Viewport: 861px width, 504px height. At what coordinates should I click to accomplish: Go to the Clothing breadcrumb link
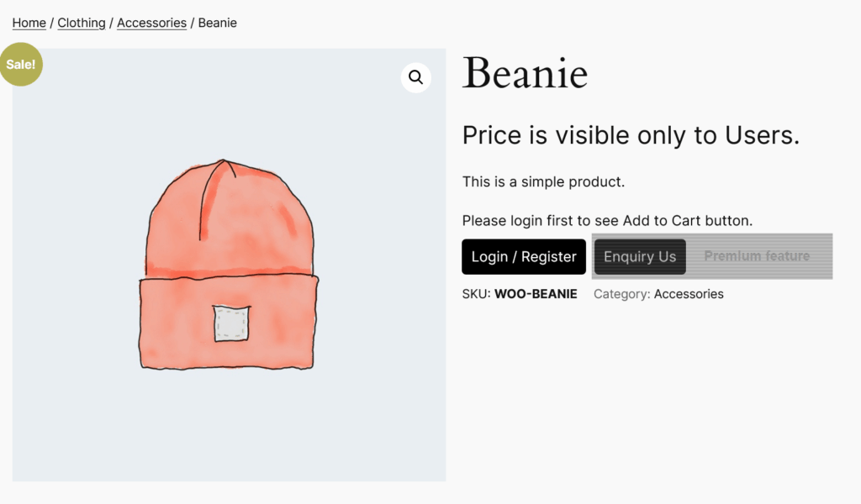tap(82, 23)
